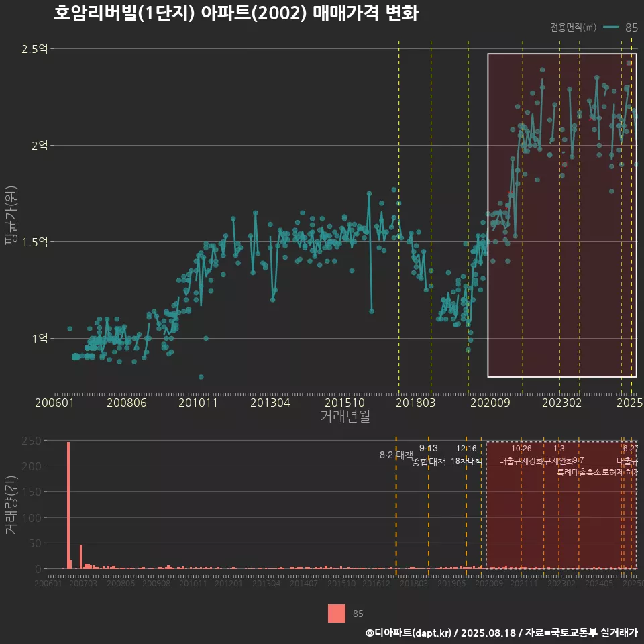Click 201201 on the volume chart axis
This screenshot has width=644, height=644.
point(229,583)
